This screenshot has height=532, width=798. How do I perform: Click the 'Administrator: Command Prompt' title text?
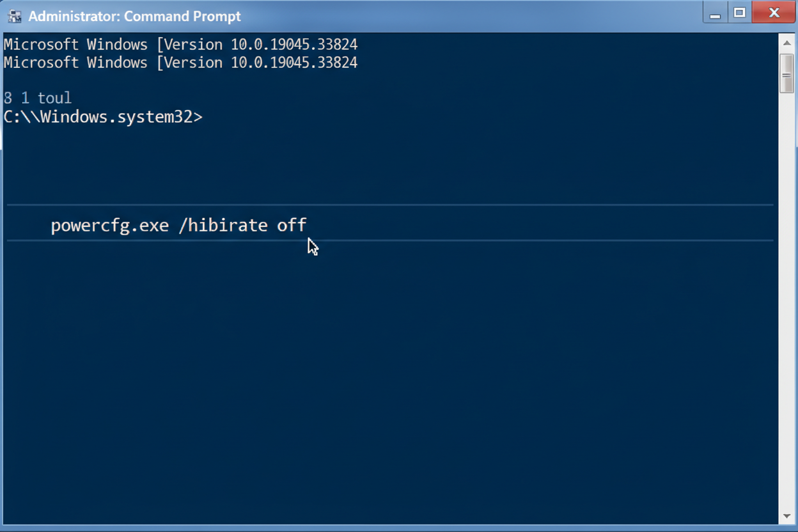click(x=134, y=16)
